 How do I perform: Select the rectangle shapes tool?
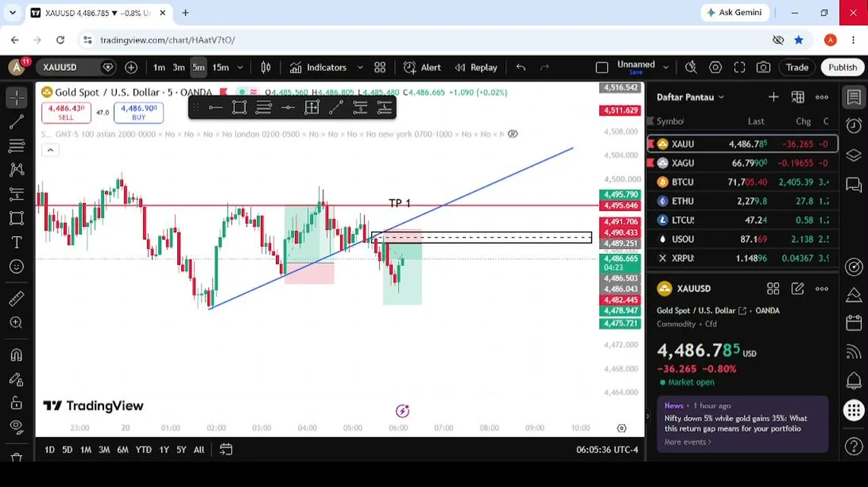[17, 218]
